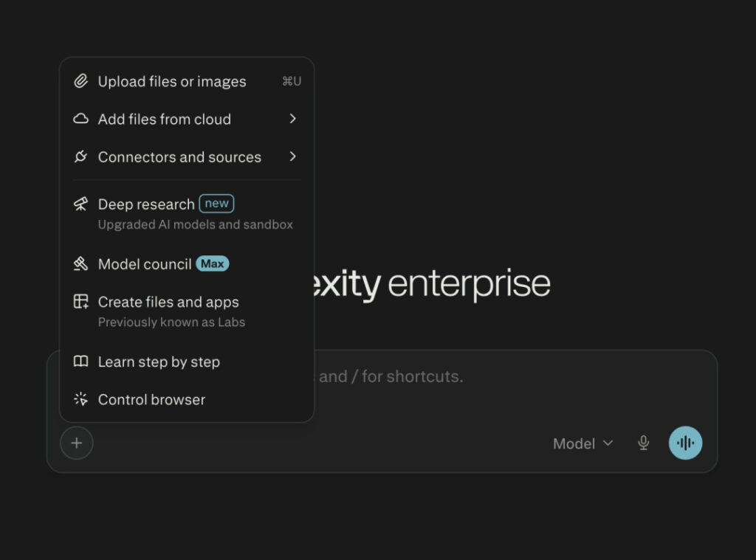Click the "new" badge beside Deep research
The image size is (756, 560).
pos(216,204)
